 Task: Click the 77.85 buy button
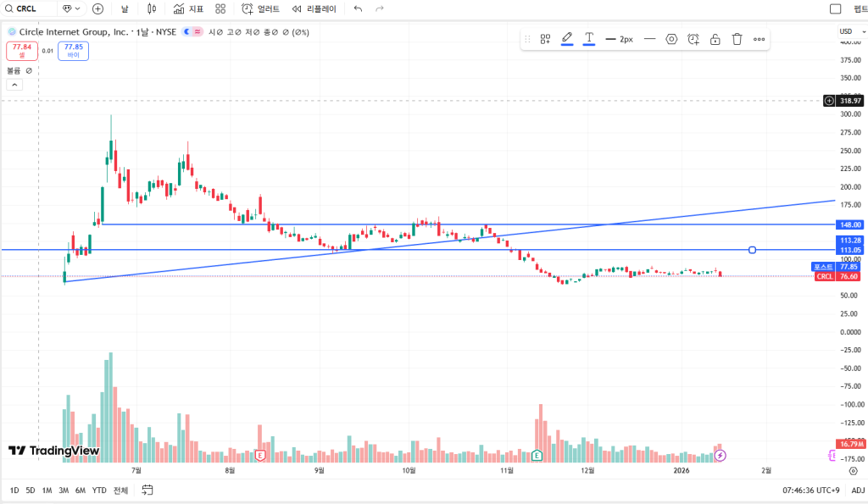(74, 51)
